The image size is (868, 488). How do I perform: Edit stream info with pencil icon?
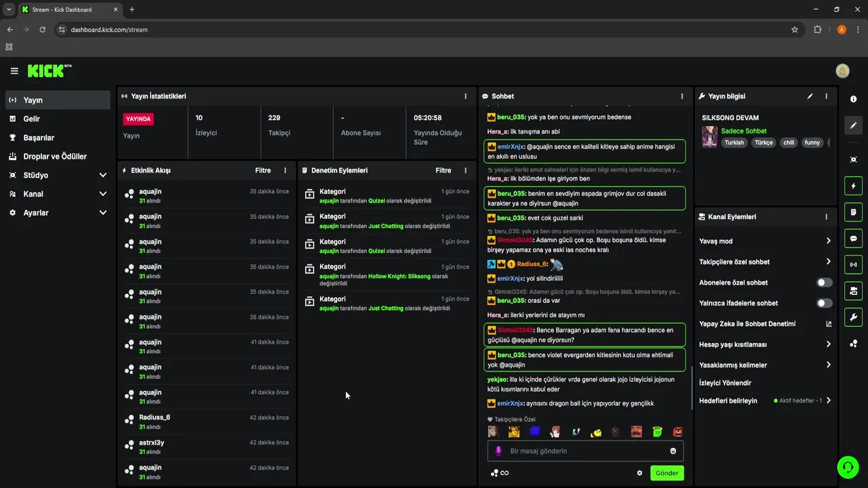coord(810,96)
